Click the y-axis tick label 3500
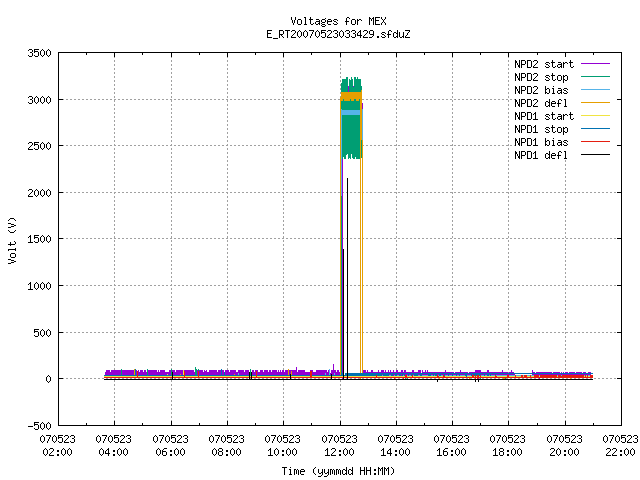Image resolution: width=640 pixels, height=480 pixels. pyautogui.click(x=40, y=53)
